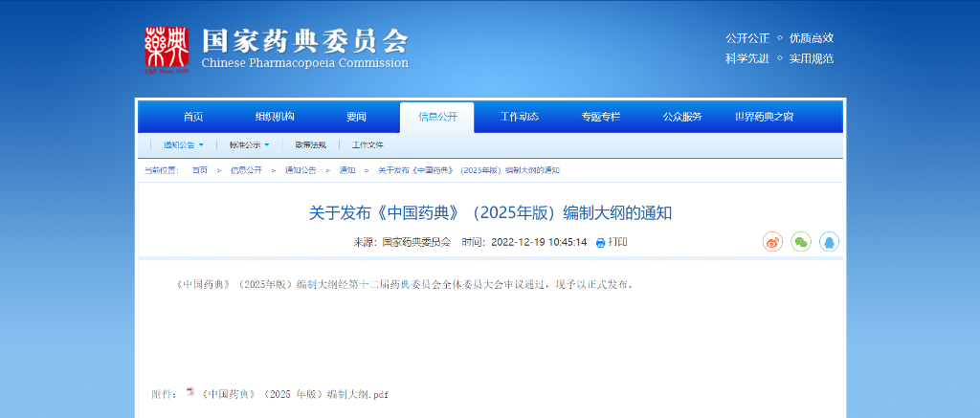Open the 首页 navigation tab
The height and width of the screenshot is (418, 980).
pos(193,117)
